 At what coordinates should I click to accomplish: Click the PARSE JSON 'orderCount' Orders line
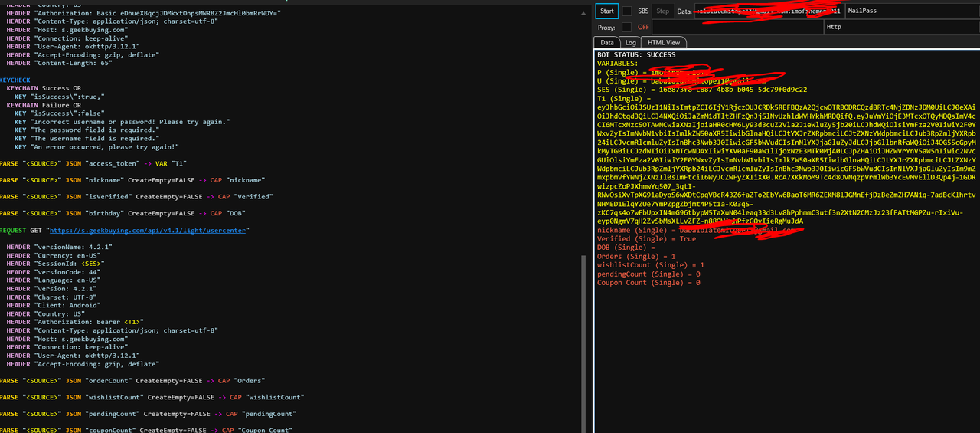132,380
